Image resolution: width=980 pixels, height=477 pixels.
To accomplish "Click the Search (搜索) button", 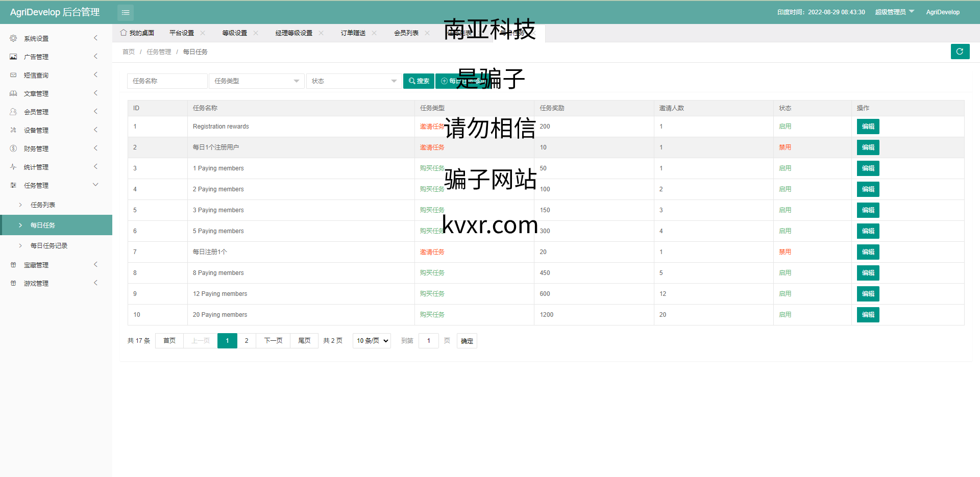I will 419,81.
